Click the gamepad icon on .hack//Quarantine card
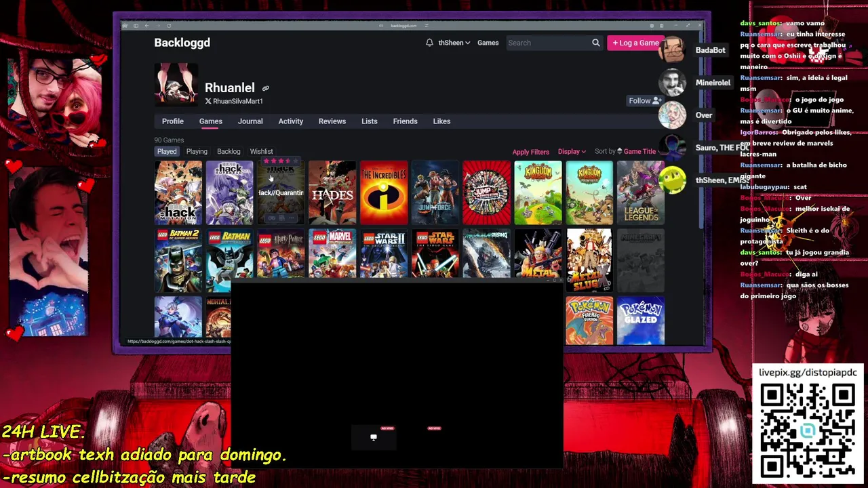The image size is (868, 488). [271, 218]
